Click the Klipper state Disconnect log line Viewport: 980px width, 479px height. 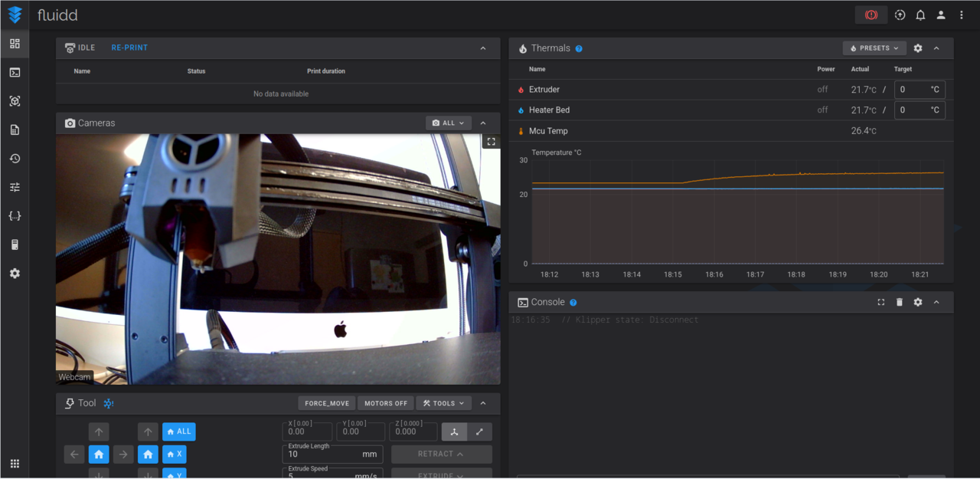[x=605, y=320]
